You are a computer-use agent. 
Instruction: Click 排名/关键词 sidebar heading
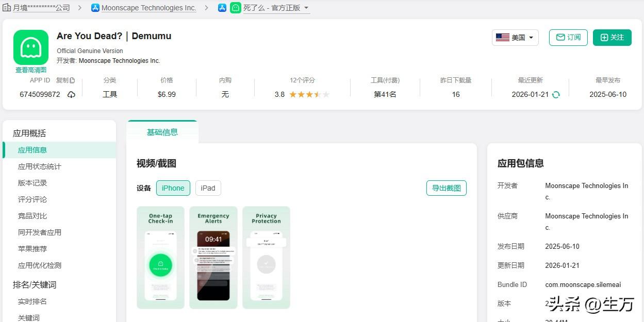tap(35, 284)
